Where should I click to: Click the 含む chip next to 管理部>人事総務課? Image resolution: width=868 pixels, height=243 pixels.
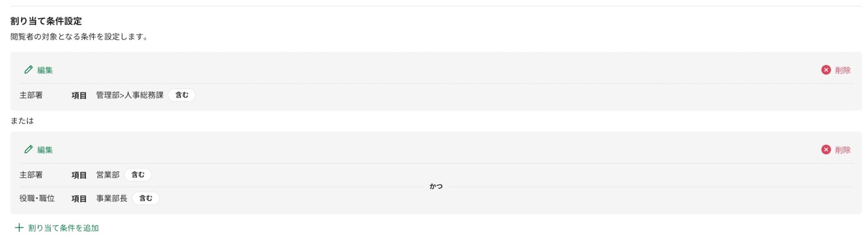pos(181,95)
